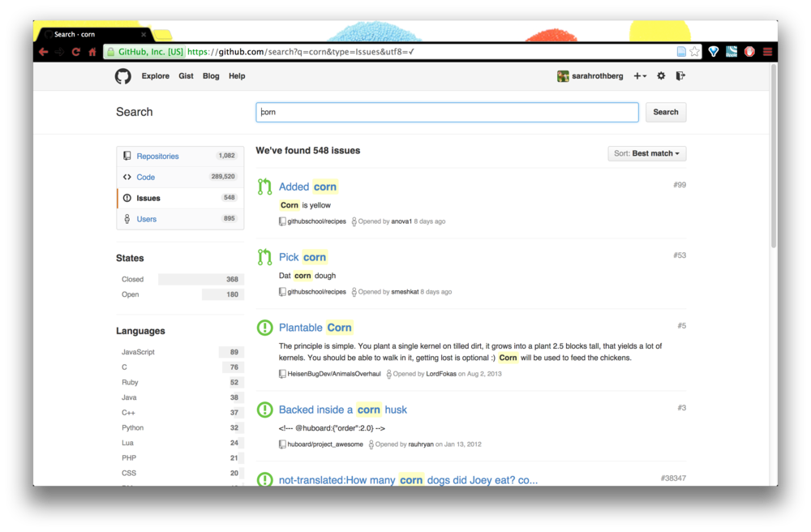This screenshot has width=811, height=532.
Task: Reload the page with the refresh icon
Action: (76, 52)
